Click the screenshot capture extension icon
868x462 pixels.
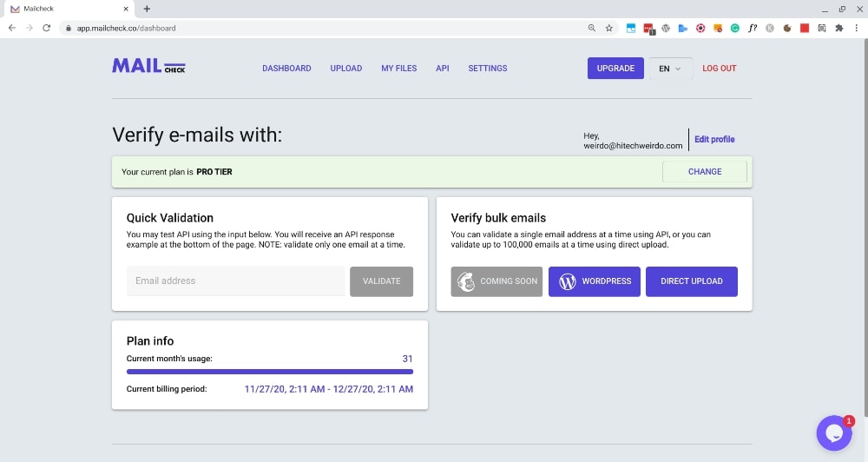point(821,28)
